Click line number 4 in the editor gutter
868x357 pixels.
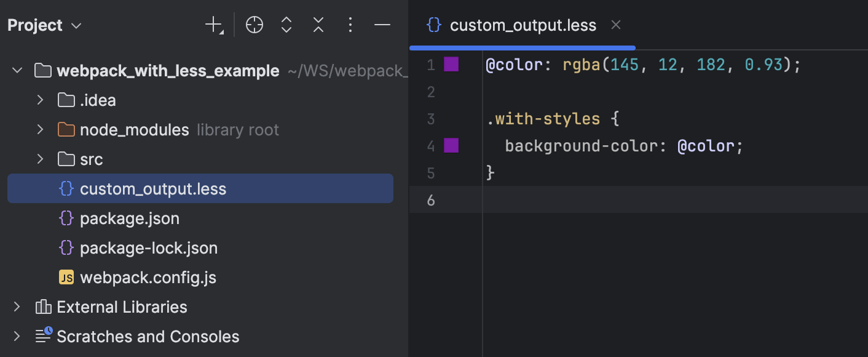(x=430, y=145)
